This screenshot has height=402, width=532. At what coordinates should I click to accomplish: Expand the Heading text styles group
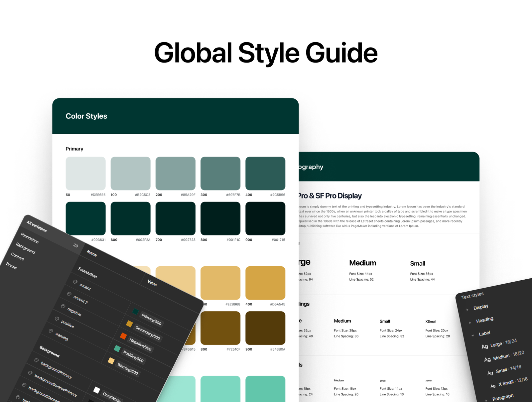tap(470, 323)
